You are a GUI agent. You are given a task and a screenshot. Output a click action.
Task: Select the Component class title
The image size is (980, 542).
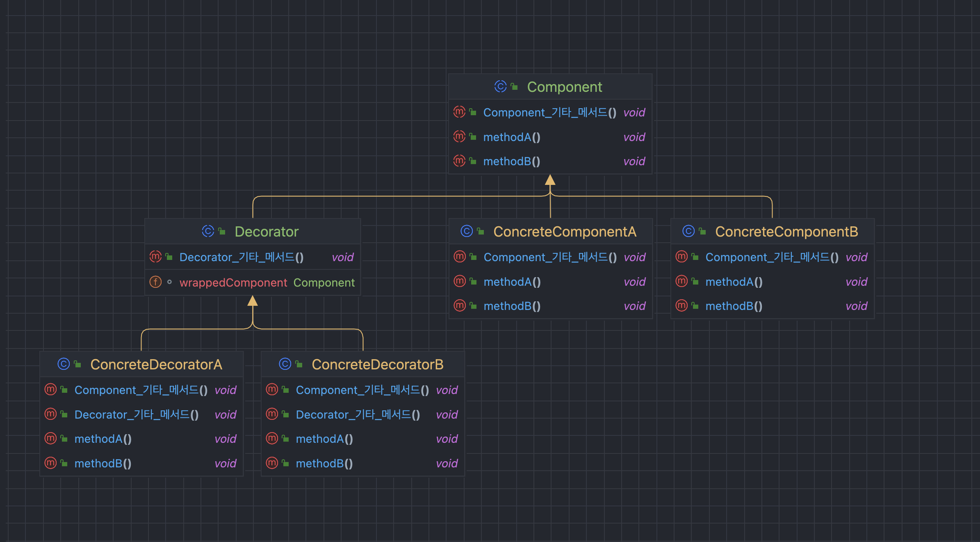click(x=564, y=87)
